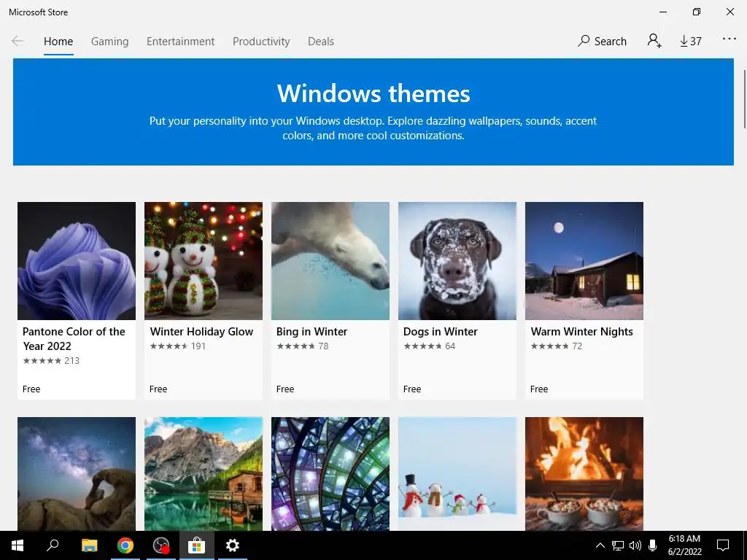Viewport: 747px width, 560px height.
Task: Open the See more ellipsis menu
Action: (729, 39)
